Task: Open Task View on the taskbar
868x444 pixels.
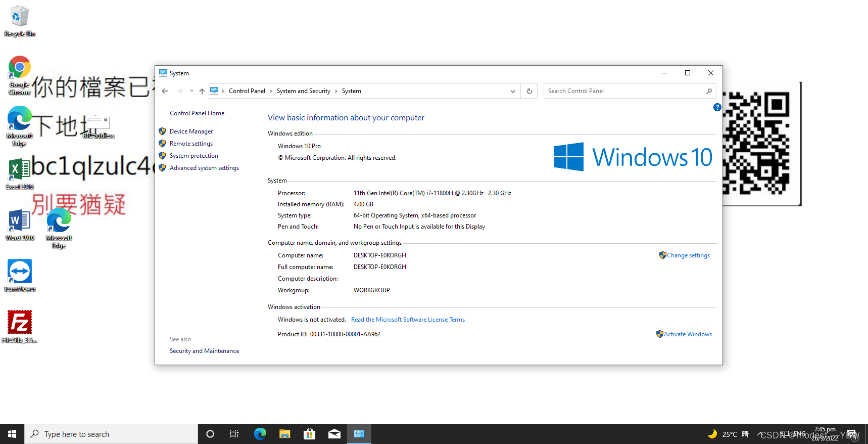Action: tap(234, 434)
